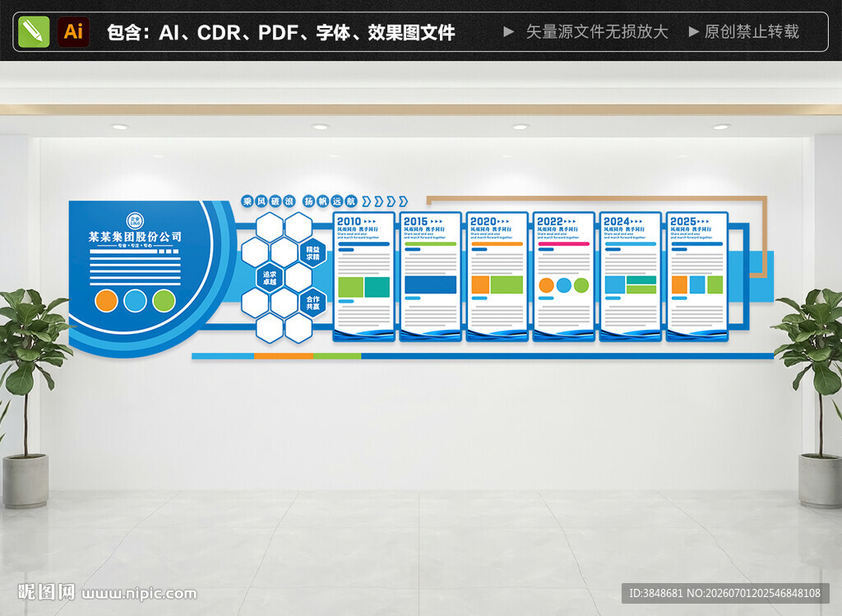This screenshot has height=616, width=842.
Task: Visit the www.nipic.com watermark link
Action: point(139,594)
